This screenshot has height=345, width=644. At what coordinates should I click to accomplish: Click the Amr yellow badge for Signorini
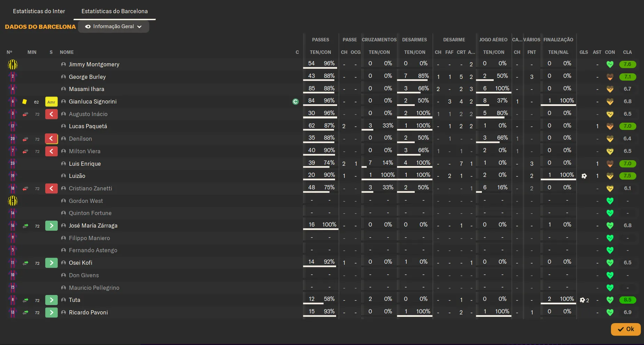51,101
